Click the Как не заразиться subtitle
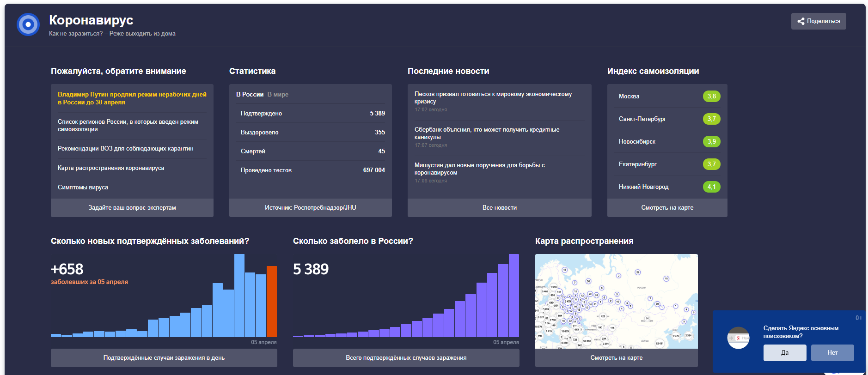 pyautogui.click(x=112, y=34)
